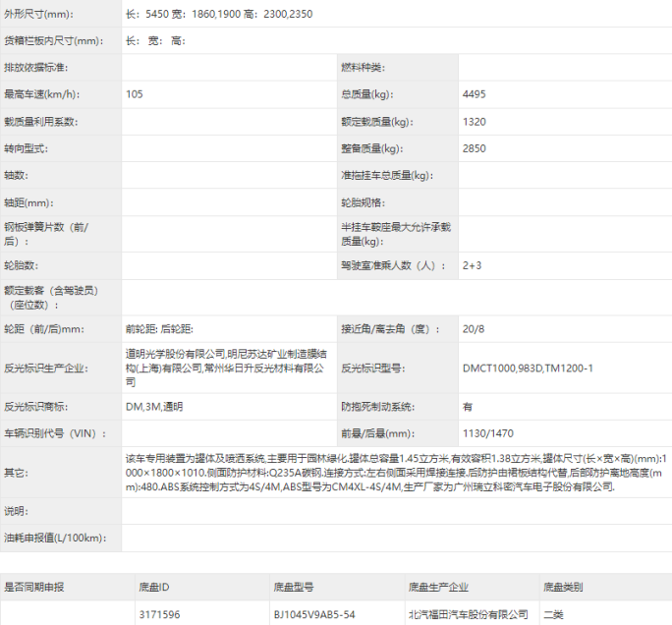The width and height of the screenshot is (672, 625).
Task: Click the 额定载质量 value 1320
Action: pos(475,122)
